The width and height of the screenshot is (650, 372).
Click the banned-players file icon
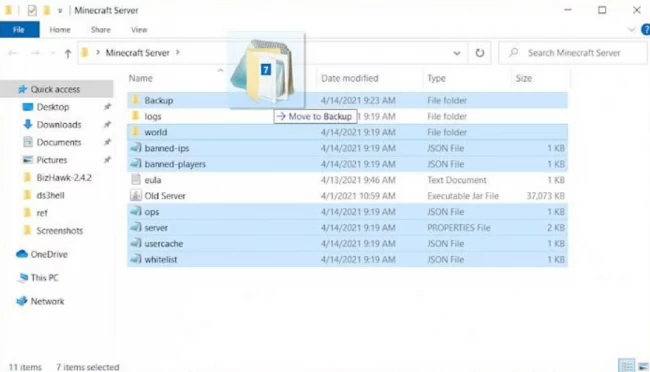coord(135,164)
